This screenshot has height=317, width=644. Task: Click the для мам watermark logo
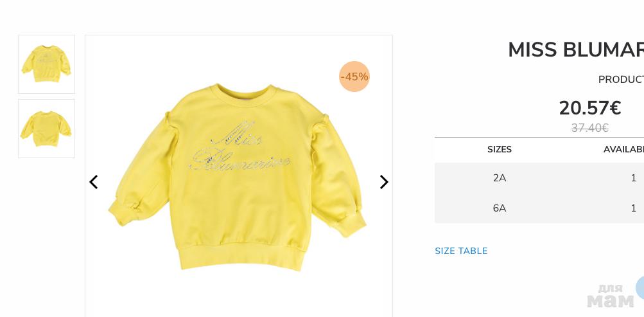click(x=611, y=296)
